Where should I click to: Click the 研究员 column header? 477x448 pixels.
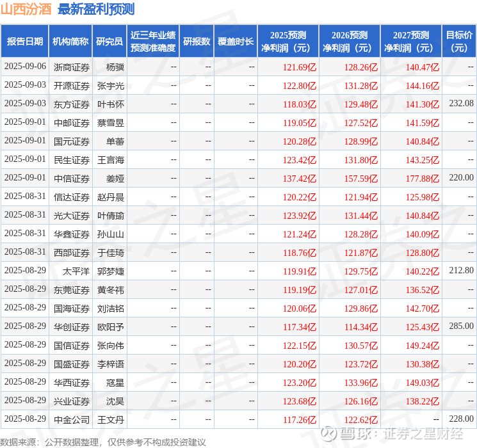point(109,42)
